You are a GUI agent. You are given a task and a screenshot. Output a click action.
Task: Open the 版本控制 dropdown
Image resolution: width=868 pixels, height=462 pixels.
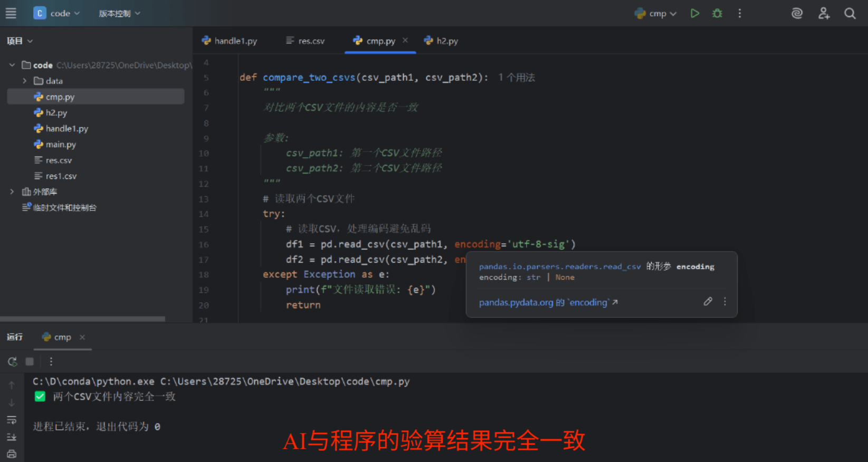coord(120,13)
